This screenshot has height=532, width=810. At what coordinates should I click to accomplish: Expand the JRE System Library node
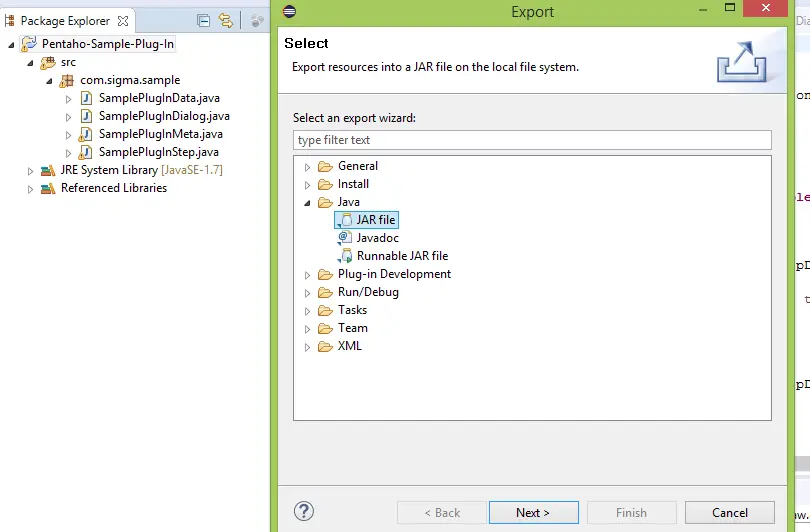click(x=30, y=171)
